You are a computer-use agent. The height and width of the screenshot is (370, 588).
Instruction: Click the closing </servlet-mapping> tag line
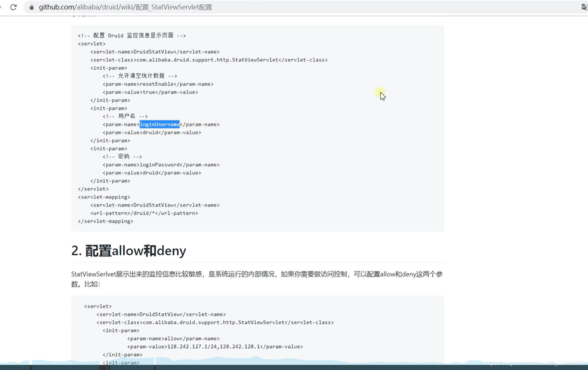click(x=106, y=221)
